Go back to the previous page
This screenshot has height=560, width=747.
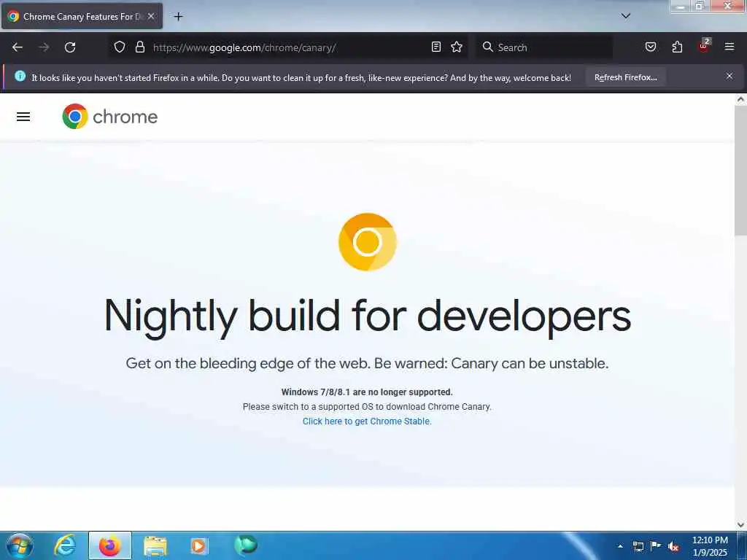(x=18, y=47)
